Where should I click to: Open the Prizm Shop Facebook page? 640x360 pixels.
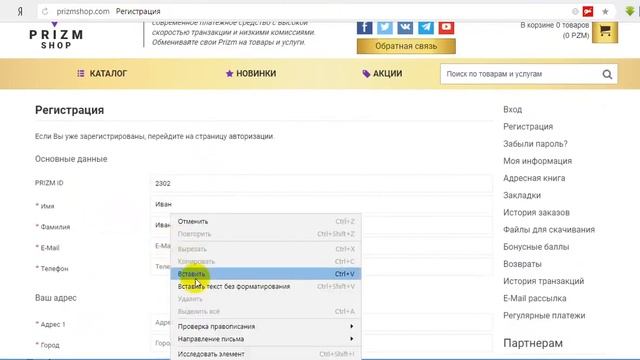coord(364,27)
